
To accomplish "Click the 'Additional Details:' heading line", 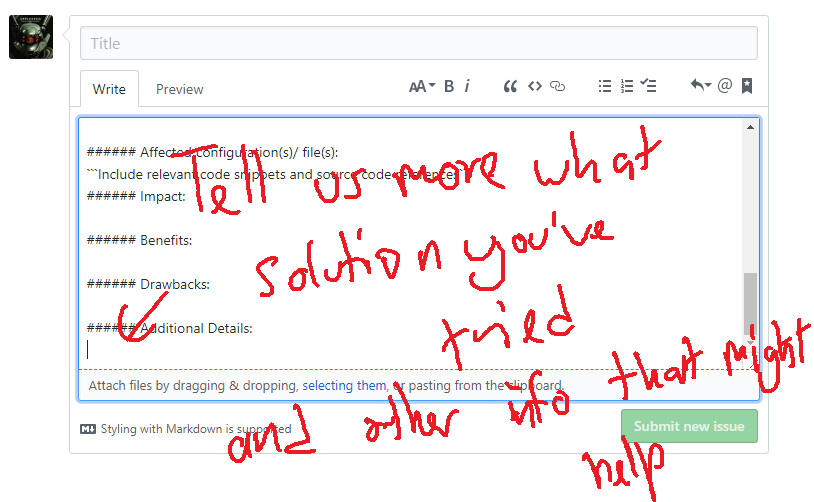I will pos(169,329).
